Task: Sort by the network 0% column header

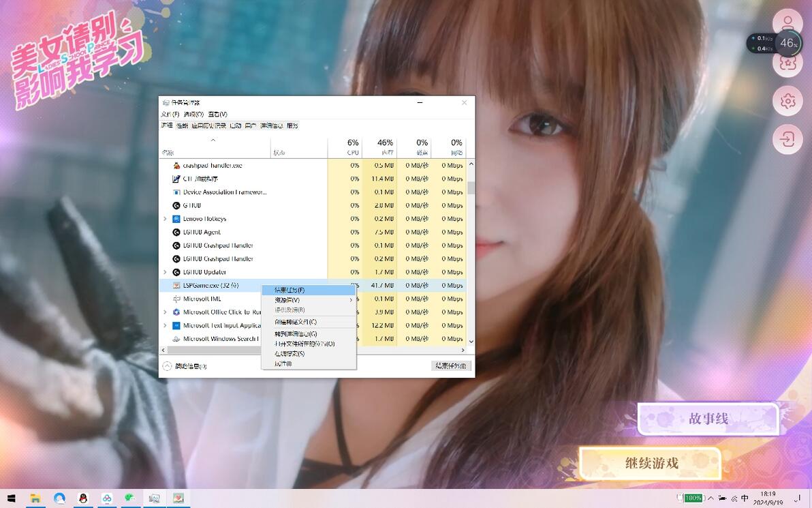Action: (x=449, y=148)
